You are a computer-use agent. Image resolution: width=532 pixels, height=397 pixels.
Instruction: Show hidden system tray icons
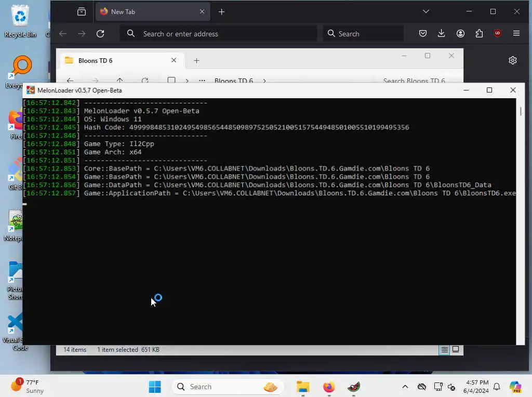405,387
